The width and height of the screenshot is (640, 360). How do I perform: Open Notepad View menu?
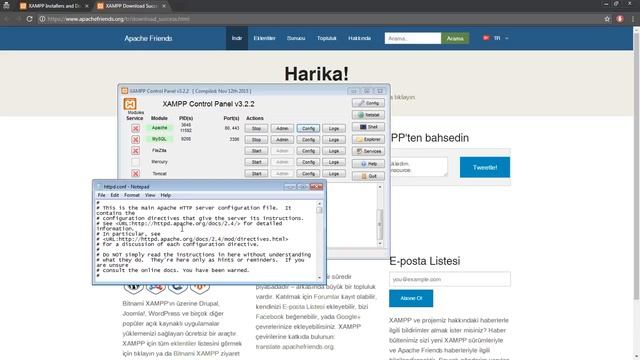click(150, 195)
